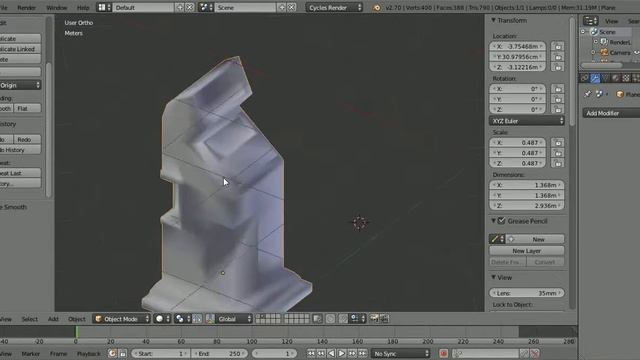The image size is (640, 360).
Task: Collapse the Grease Pencil panel triangle
Action: (493, 221)
